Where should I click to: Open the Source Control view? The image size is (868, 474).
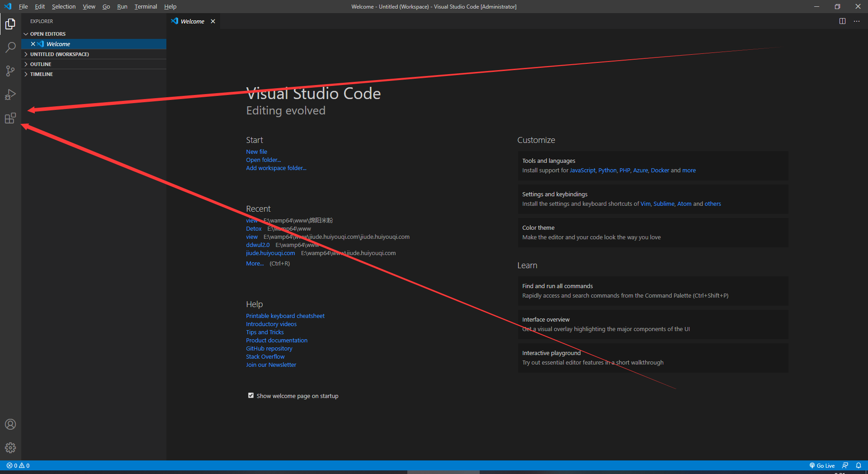point(10,71)
